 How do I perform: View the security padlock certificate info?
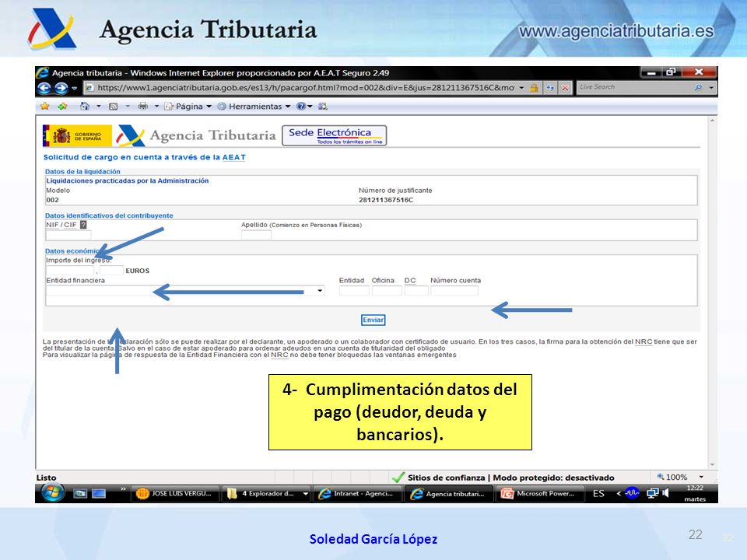tap(535, 88)
